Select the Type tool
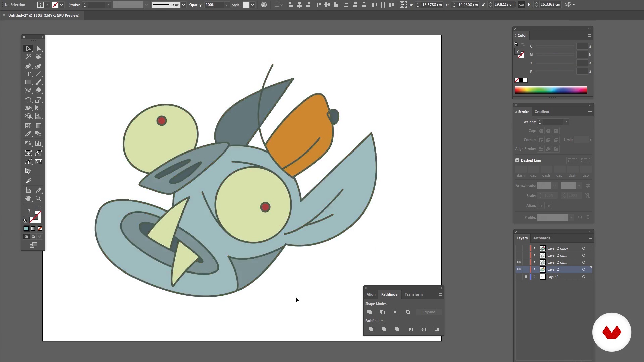644x362 pixels. [28, 74]
